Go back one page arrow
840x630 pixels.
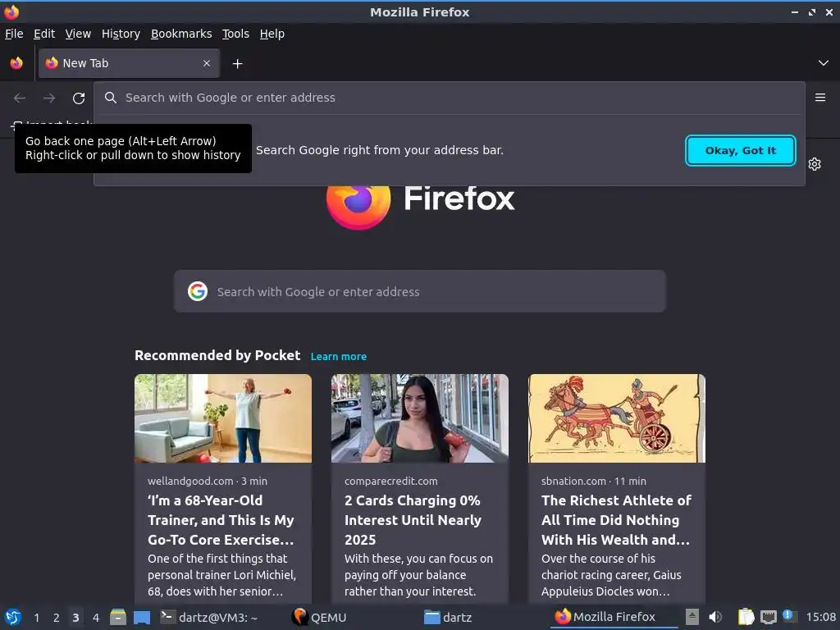[20, 98]
